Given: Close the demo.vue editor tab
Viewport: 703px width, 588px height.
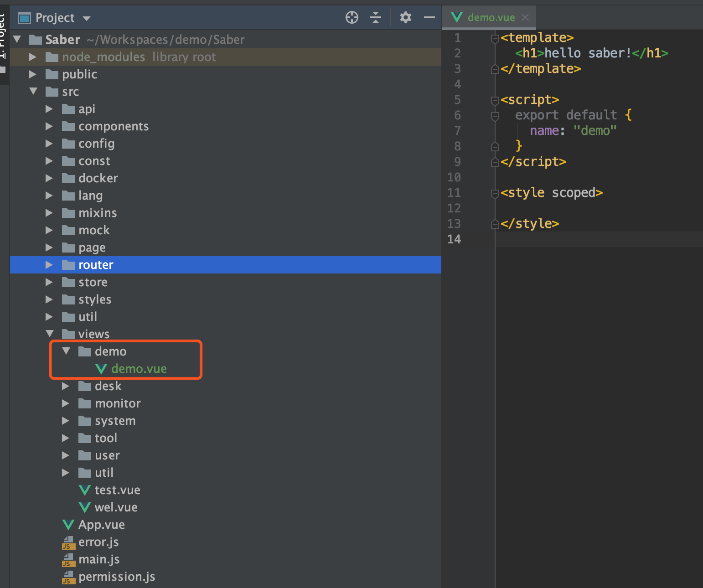Looking at the screenshot, I should 525,17.
